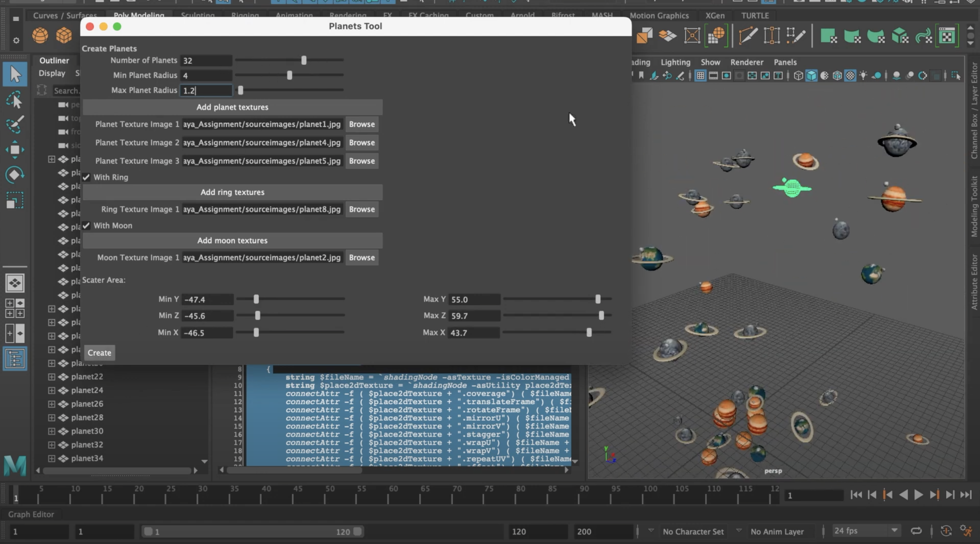Open the Arnold menu
This screenshot has width=980, height=544.
tap(522, 16)
